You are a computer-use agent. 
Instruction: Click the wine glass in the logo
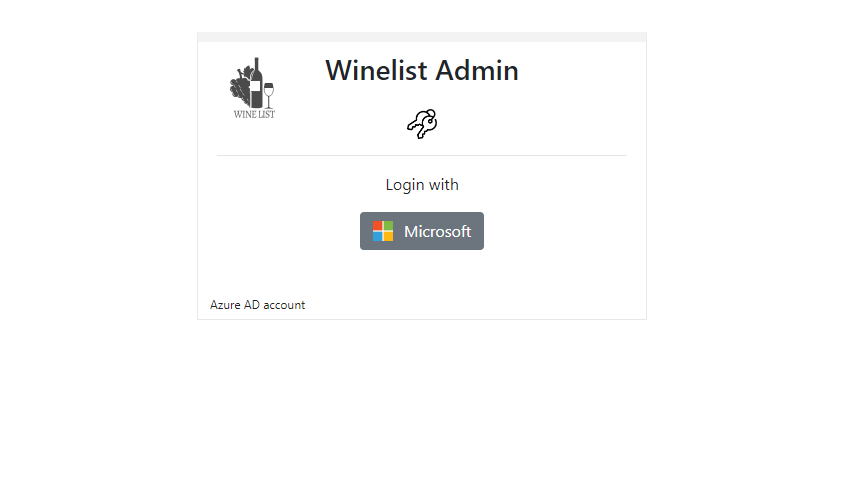[x=269, y=96]
